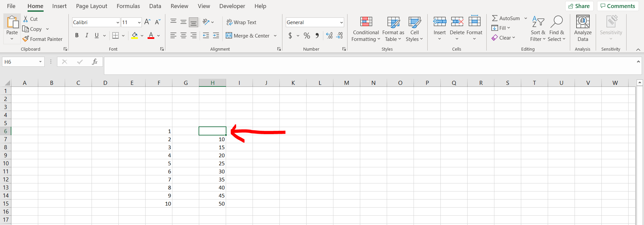Apply Comma Style formatting

[317, 35]
